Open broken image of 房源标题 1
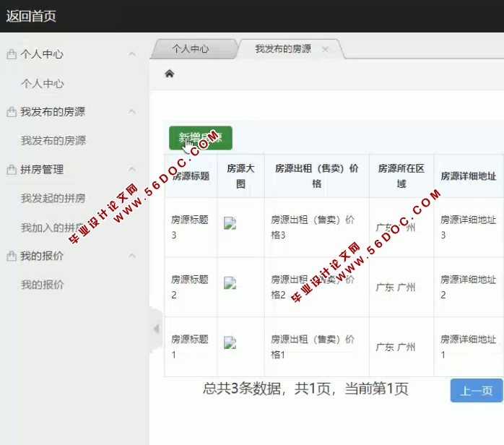This screenshot has height=445, width=504. pyautogui.click(x=230, y=342)
